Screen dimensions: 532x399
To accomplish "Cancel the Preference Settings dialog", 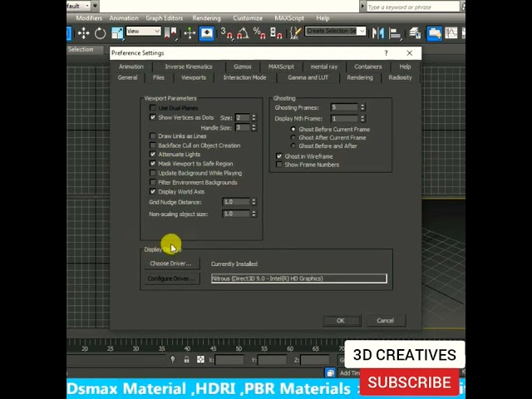I will pos(386,321).
